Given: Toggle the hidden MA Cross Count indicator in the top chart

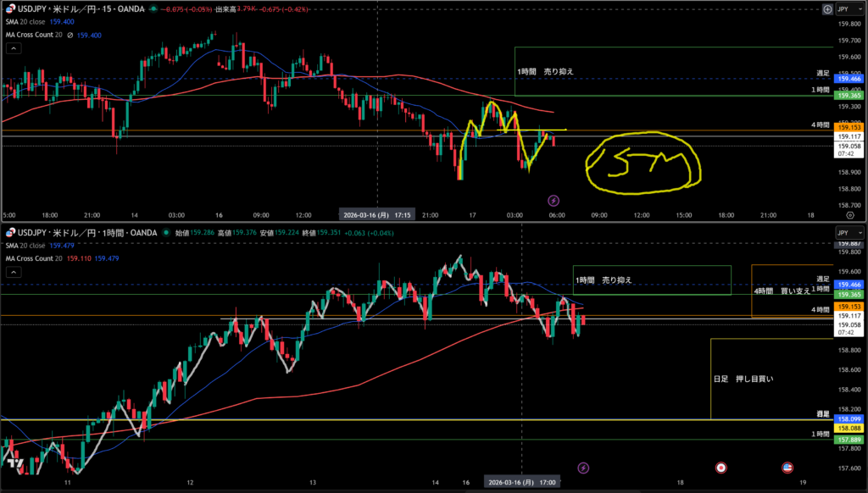Looking at the screenshot, I should pyautogui.click(x=71, y=35).
